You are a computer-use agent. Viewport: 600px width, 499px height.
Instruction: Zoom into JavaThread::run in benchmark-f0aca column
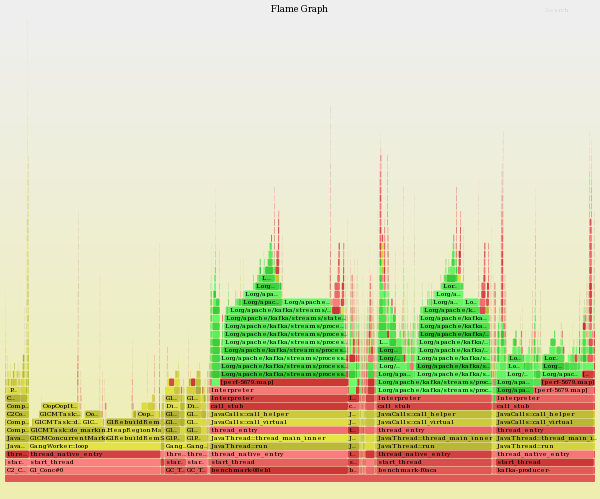[434, 446]
